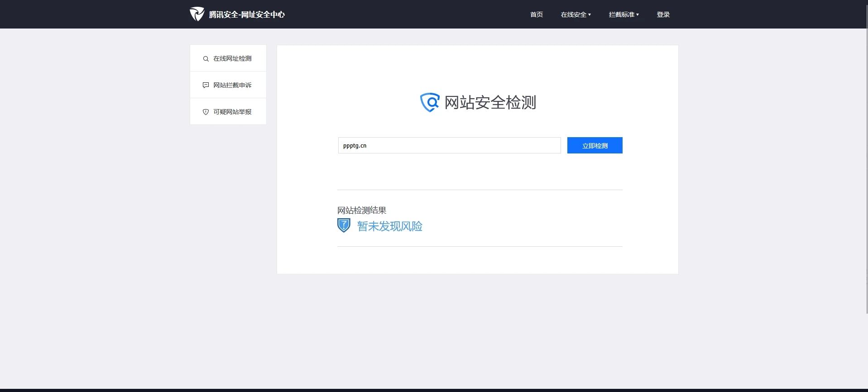Click the Tencent Security shield logo
This screenshot has height=392, width=868.
pos(197,14)
